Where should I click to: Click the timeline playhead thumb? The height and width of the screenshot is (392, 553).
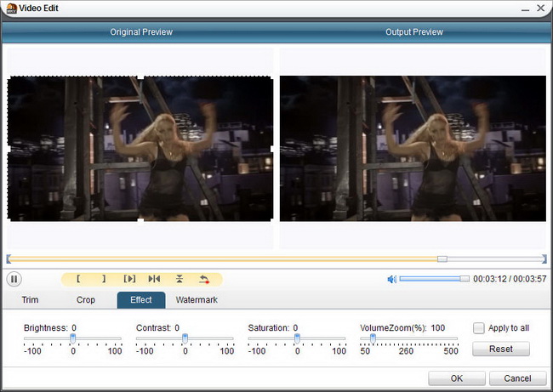(442, 259)
